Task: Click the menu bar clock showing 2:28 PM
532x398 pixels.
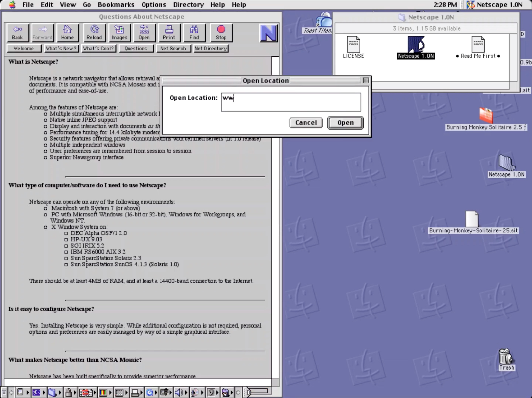Action: tap(445, 5)
